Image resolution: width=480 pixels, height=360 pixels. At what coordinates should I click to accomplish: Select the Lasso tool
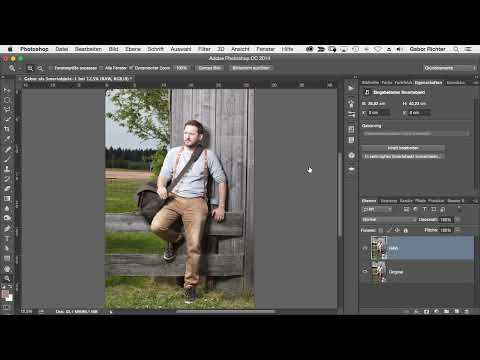coord(7,110)
